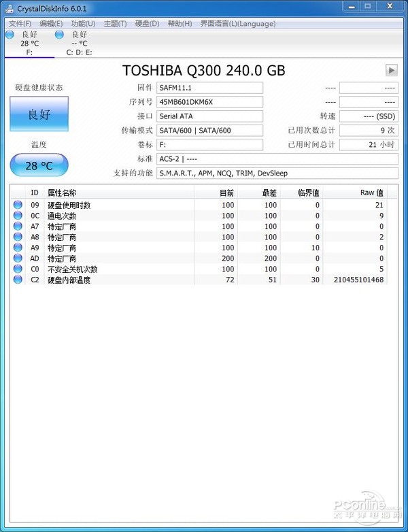
Task: Select the 特定厂商 row with ID A7
Action: (199, 226)
